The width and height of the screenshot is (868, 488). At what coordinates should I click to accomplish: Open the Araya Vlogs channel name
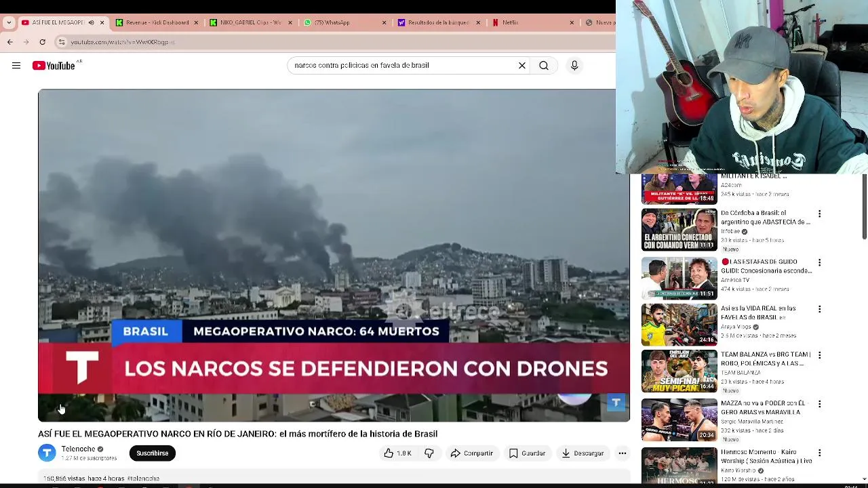736,327
